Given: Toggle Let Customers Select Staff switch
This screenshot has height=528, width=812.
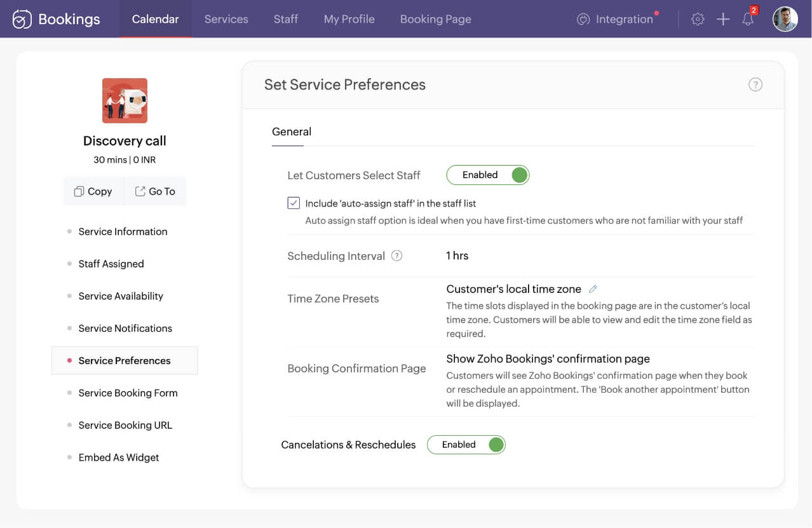Looking at the screenshot, I should point(488,175).
